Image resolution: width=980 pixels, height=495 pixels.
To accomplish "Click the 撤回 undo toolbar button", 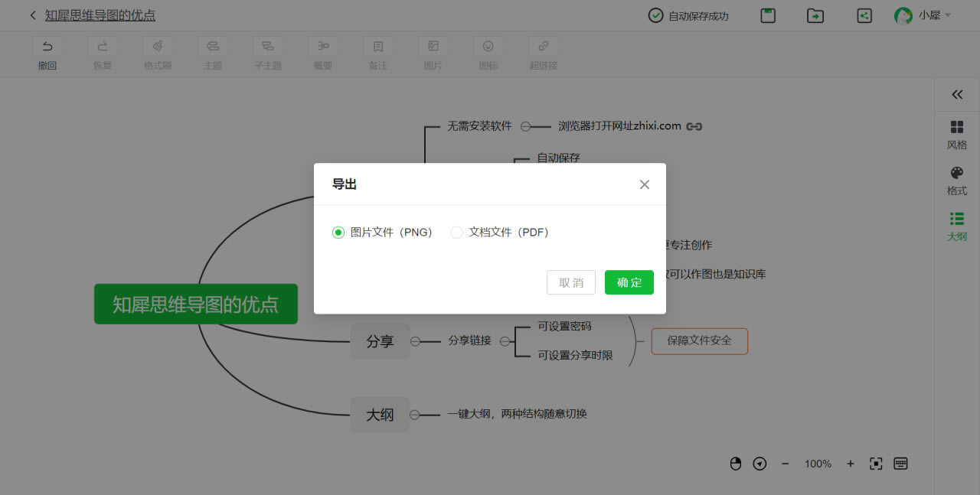I will 47,54.
